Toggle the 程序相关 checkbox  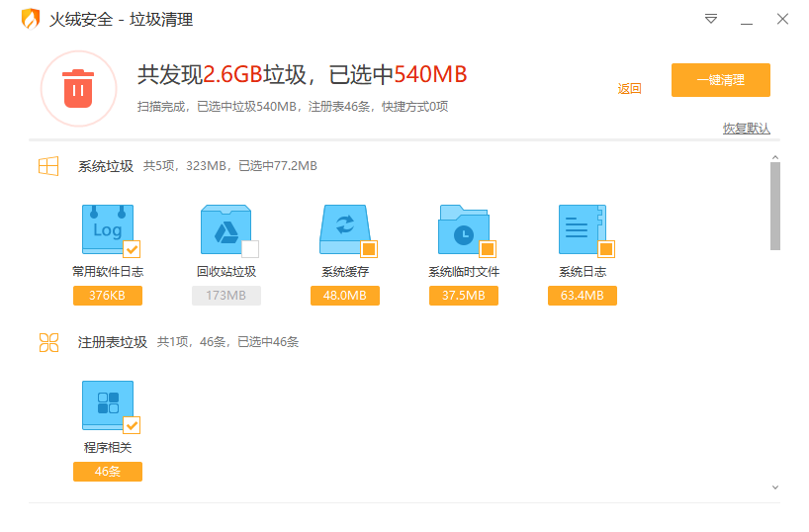coord(132,424)
